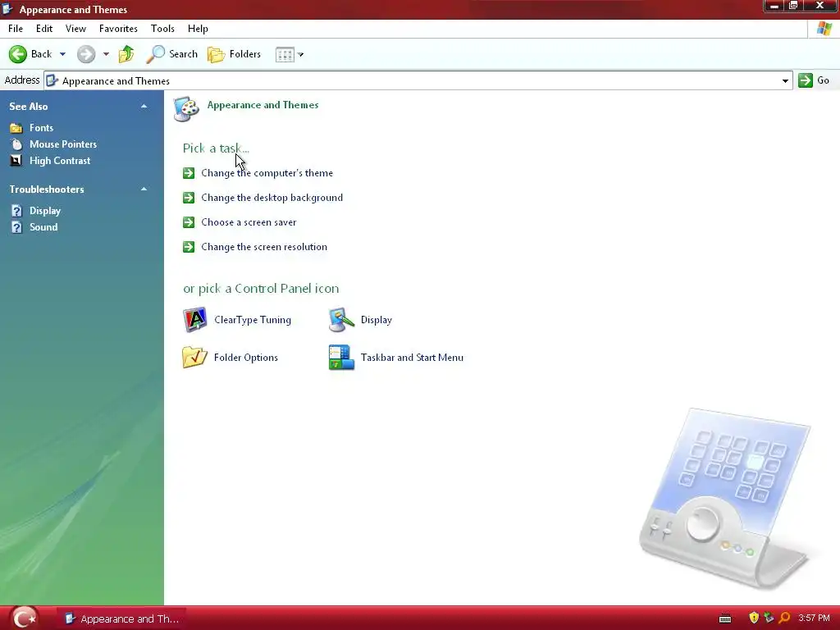Select Choose a screen saver
Viewport: 840px width, 630px height.
pos(249,222)
